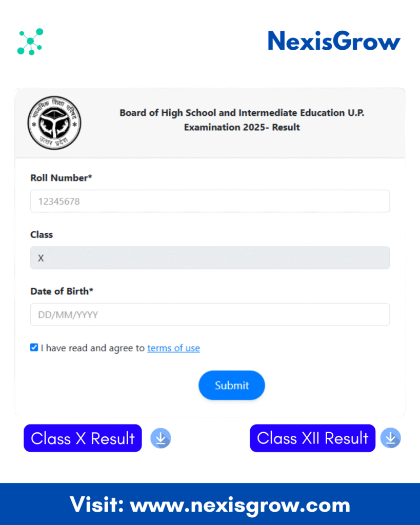Click download icon beside Class X Result
Screen dimensions: 420x525
[161, 438]
